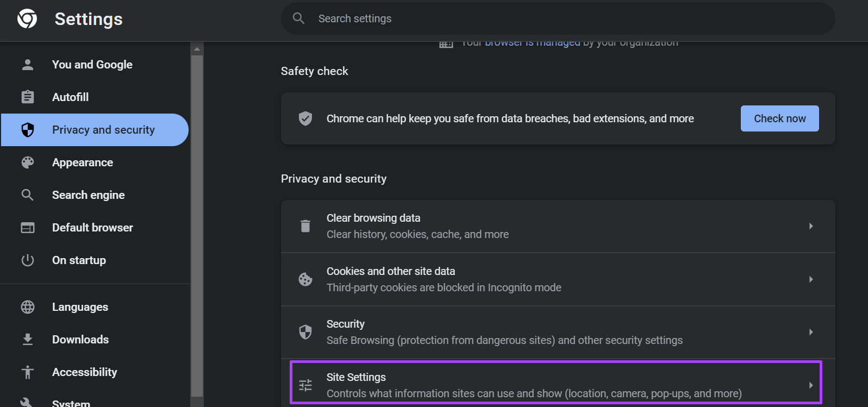Viewport: 868px width, 407px height.
Task: Click the Downloads arrow icon
Action: click(x=28, y=340)
